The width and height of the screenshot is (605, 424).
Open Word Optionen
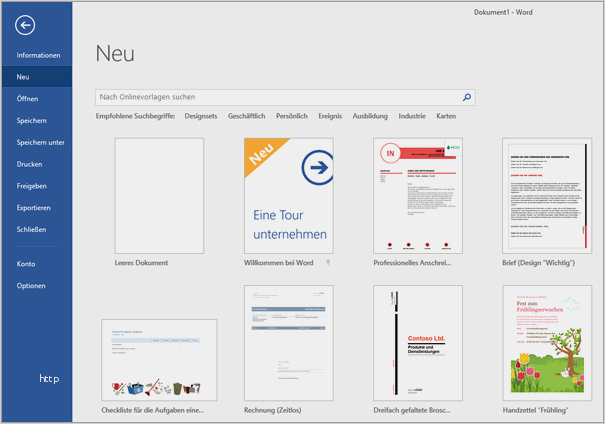pos(30,286)
